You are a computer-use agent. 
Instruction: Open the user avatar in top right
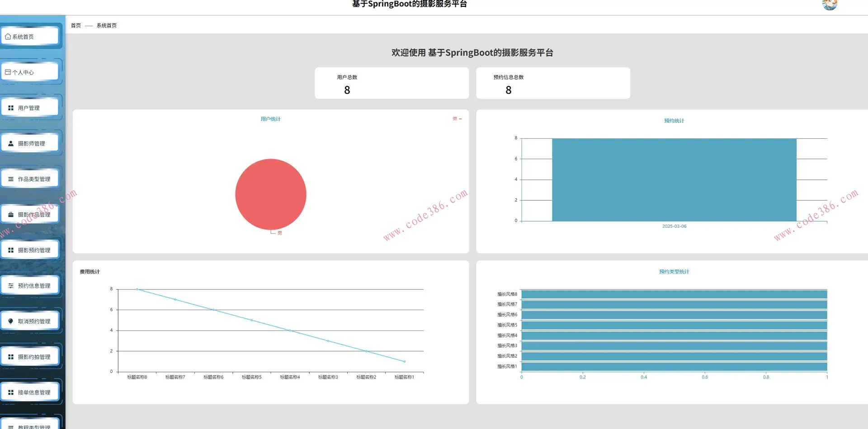coord(830,5)
